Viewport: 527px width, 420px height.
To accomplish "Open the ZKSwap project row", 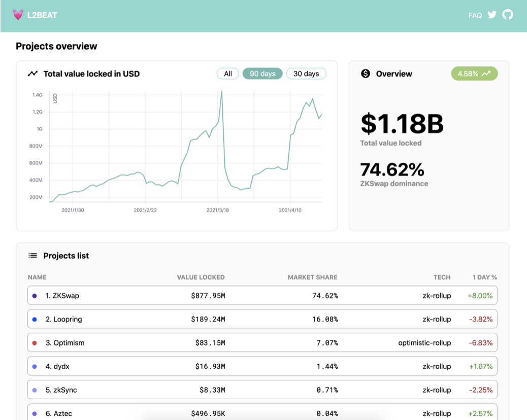I will coord(262,296).
